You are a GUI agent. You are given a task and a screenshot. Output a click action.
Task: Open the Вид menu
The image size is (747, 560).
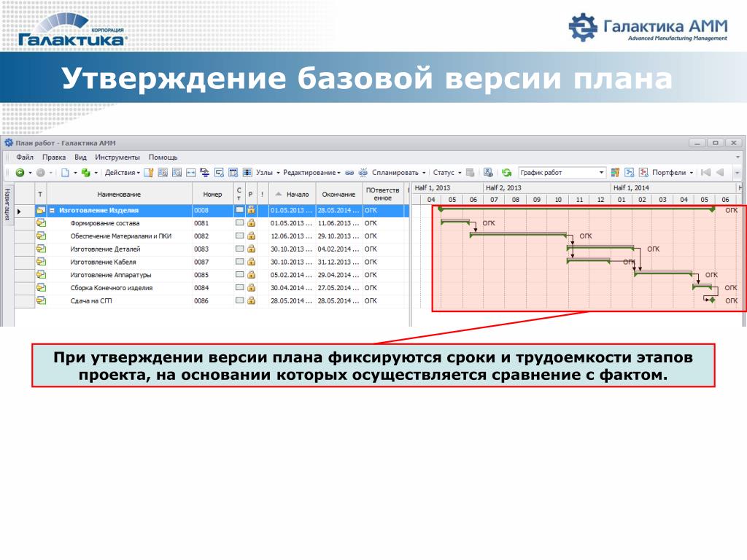(80, 157)
